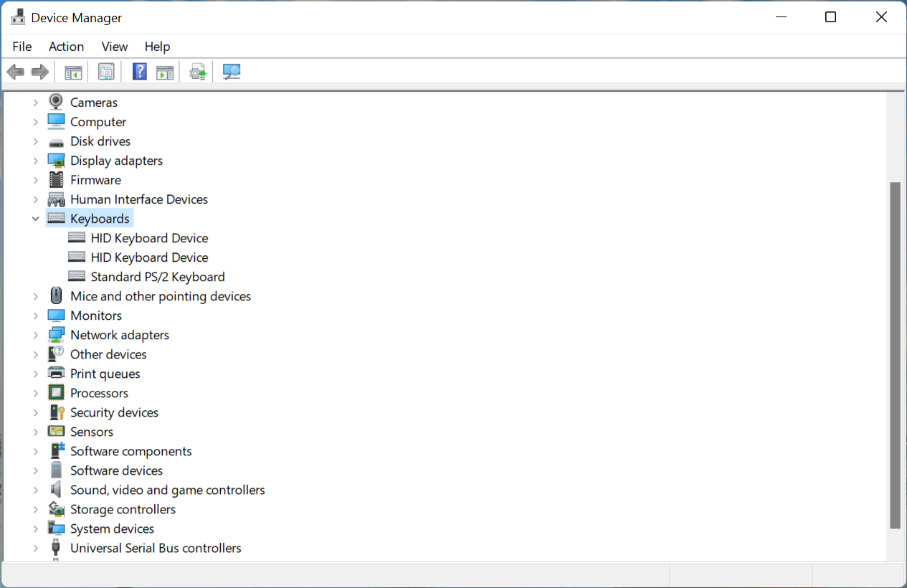This screenshot has width=907, height=588.
Task: Click the Display adapters icon
Action: 56,160
